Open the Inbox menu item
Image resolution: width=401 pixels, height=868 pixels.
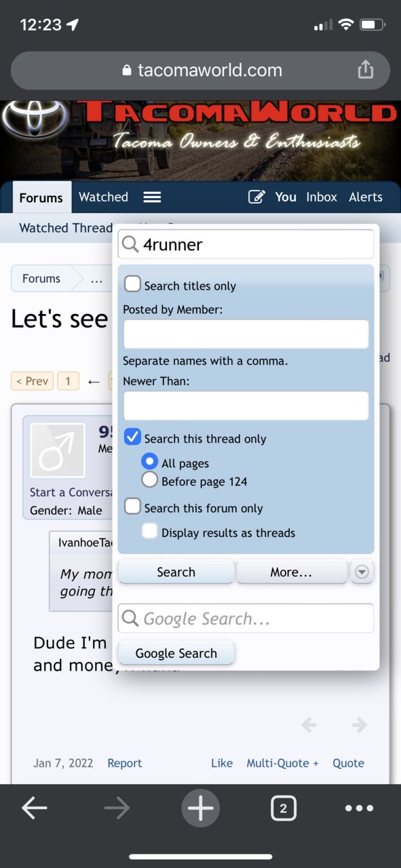coord(322,197)
